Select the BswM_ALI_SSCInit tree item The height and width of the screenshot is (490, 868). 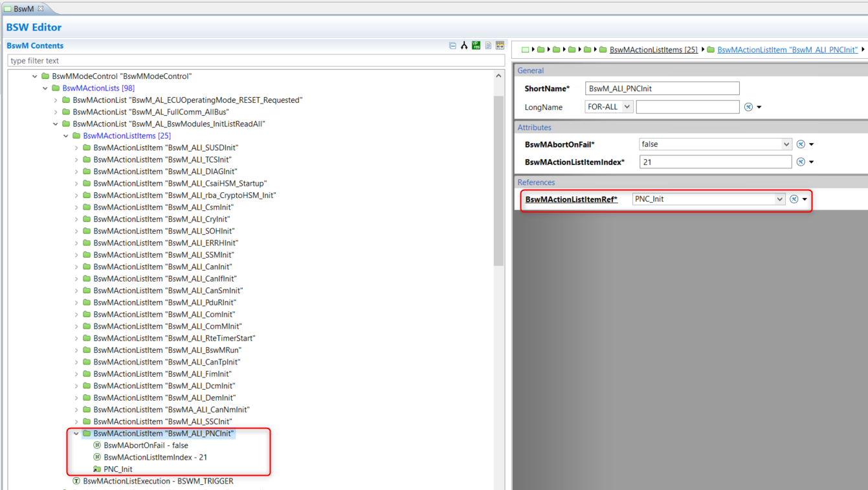pos(162,421)
